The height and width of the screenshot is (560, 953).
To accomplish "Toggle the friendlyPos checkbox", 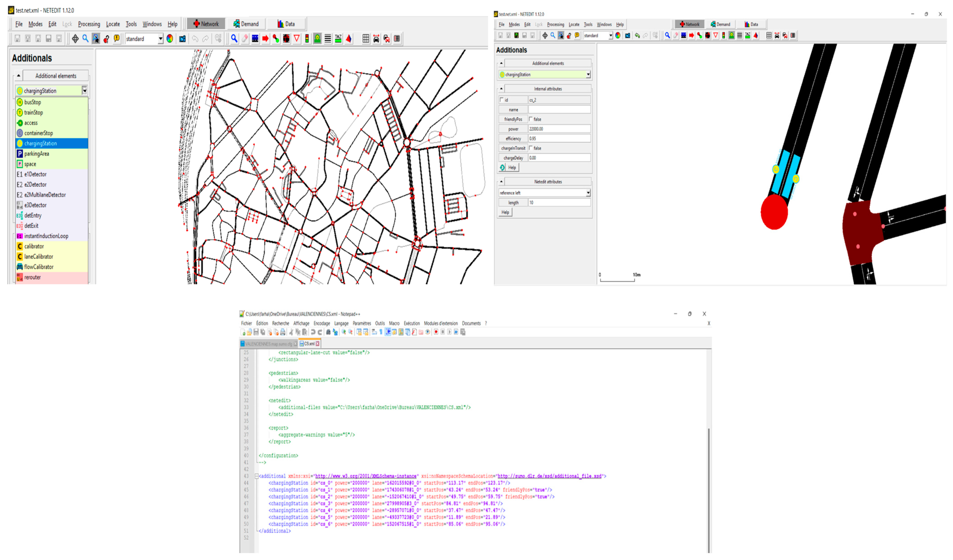I will coord(531,119).
